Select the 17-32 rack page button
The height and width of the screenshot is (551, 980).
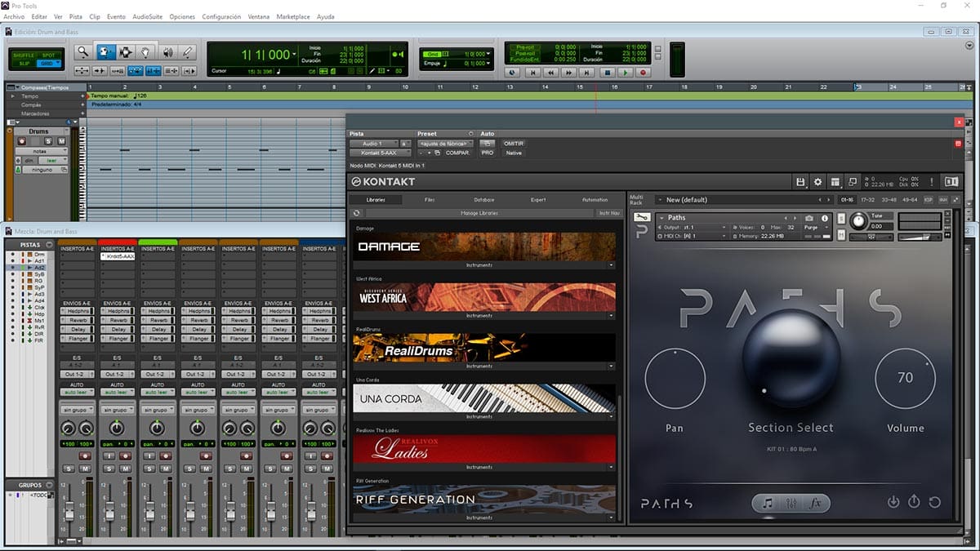tap(866, 200)
